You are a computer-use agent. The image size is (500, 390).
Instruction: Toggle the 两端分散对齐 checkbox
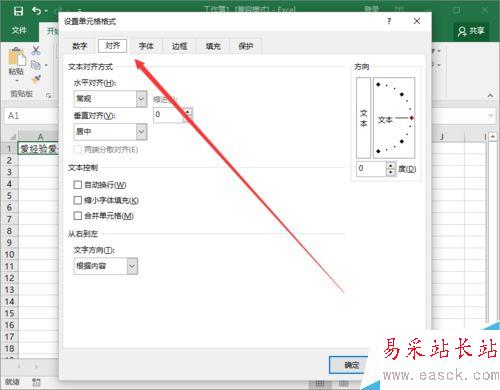tap(77, 150)
